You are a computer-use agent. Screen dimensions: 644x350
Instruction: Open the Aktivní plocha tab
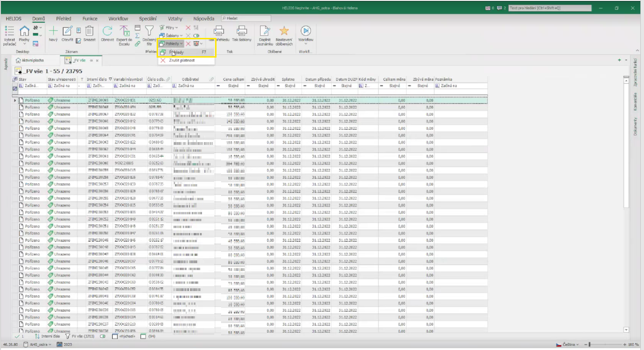(x=30, y=60)
